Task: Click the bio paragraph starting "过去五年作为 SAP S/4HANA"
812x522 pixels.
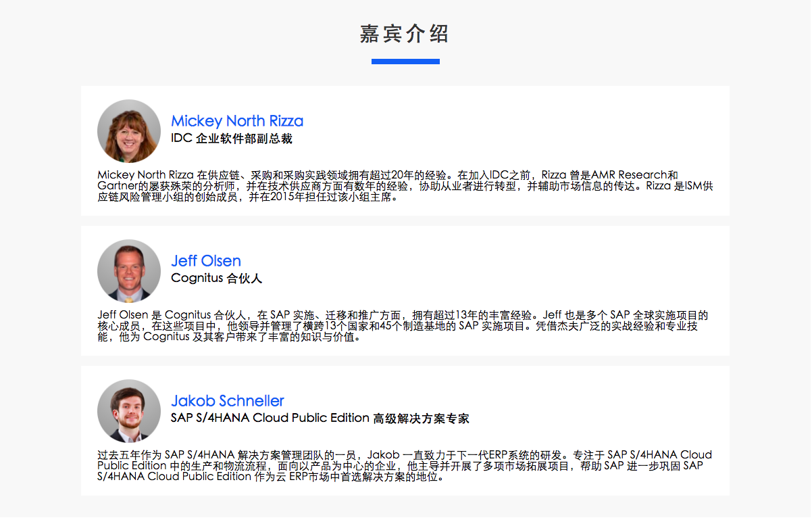Action: coord(405,466)
